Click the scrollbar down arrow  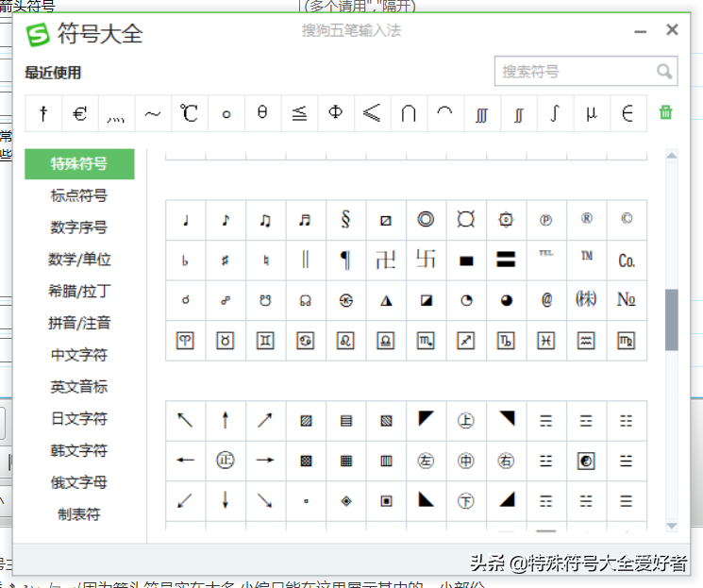671,526
